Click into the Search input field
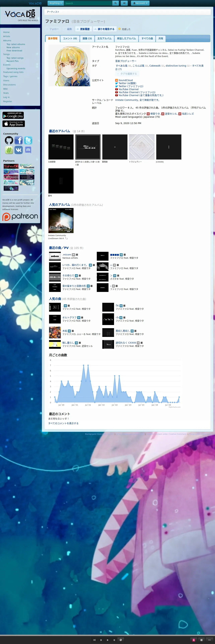Image resolution: width=215 pixels, height=644 pixels. [x=88, y=3]
